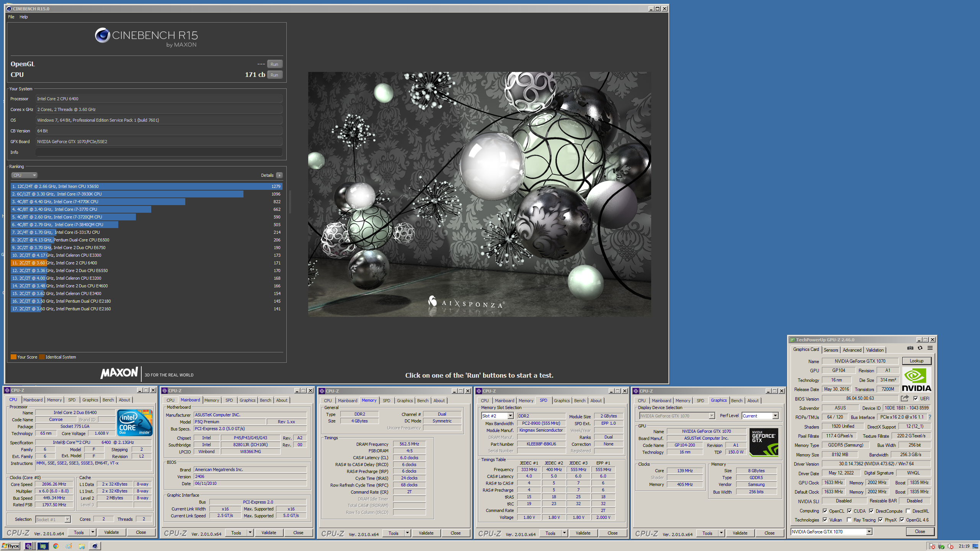The width and height of the screenshot is (980, 551).
Task: Click the MAXON logo at the bottom
Action: [119, 373]
